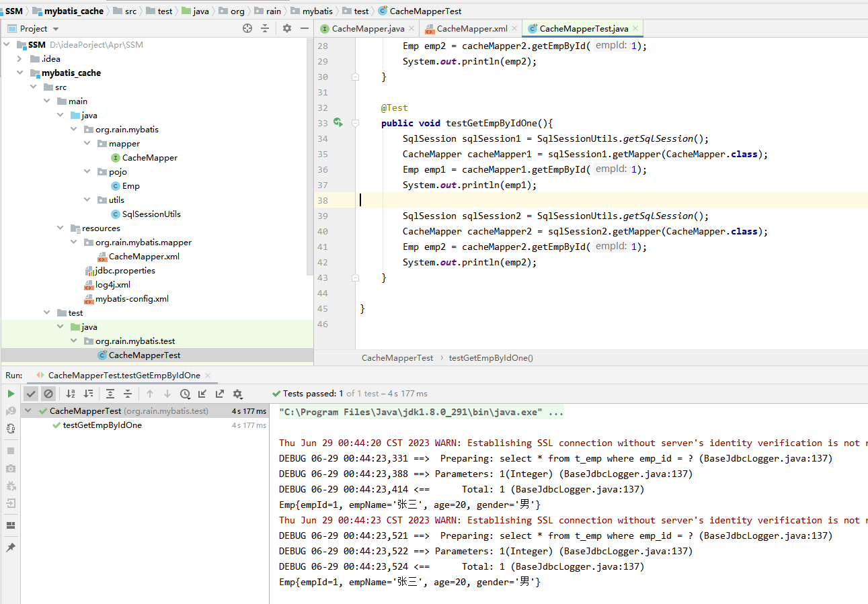868x604 pixels.
Task: Click rain in the top breadcrumb path
Action: 274,11
